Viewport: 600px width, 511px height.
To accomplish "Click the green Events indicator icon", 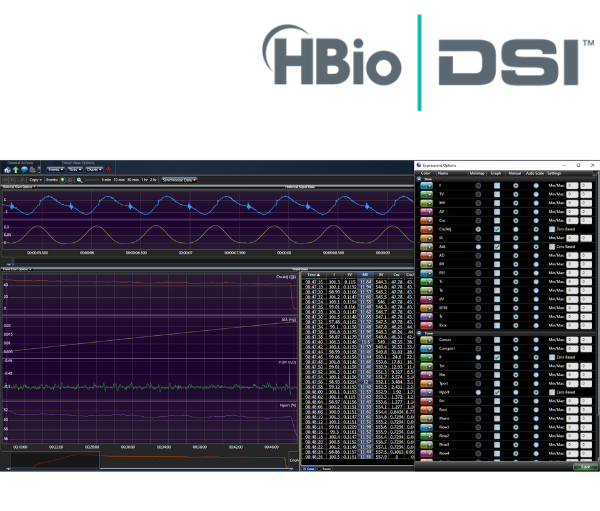I will click(x=63, y=180).
